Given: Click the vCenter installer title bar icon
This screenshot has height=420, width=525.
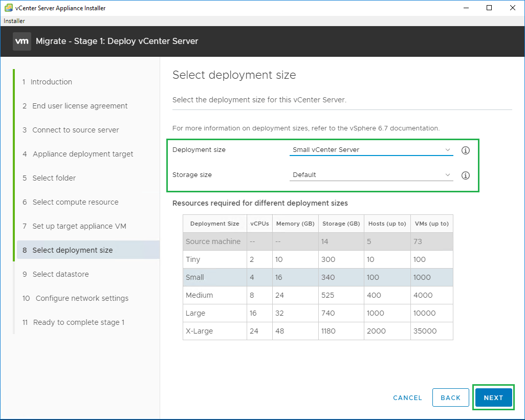Looking at the screenshot, I should click(x=8, y=8).
